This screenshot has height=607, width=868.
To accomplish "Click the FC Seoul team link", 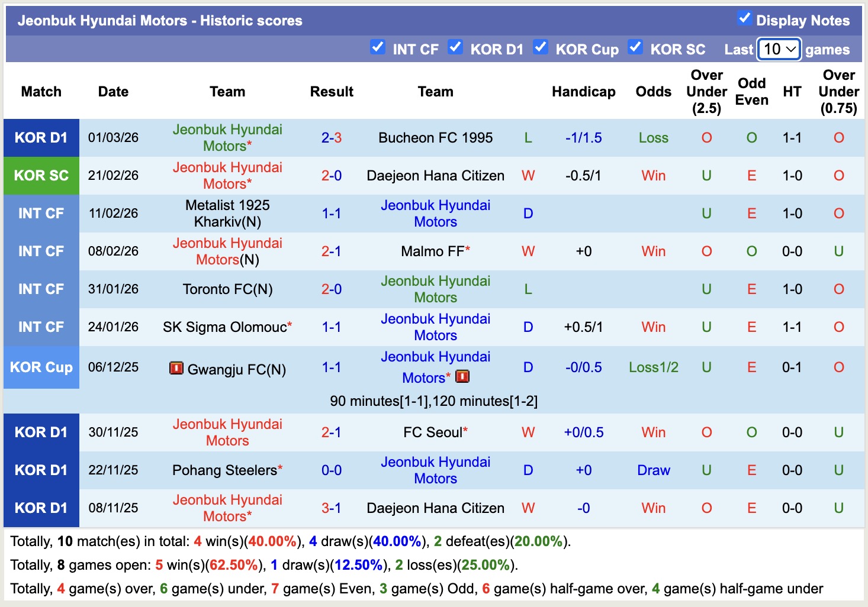I will pos(432,432).
